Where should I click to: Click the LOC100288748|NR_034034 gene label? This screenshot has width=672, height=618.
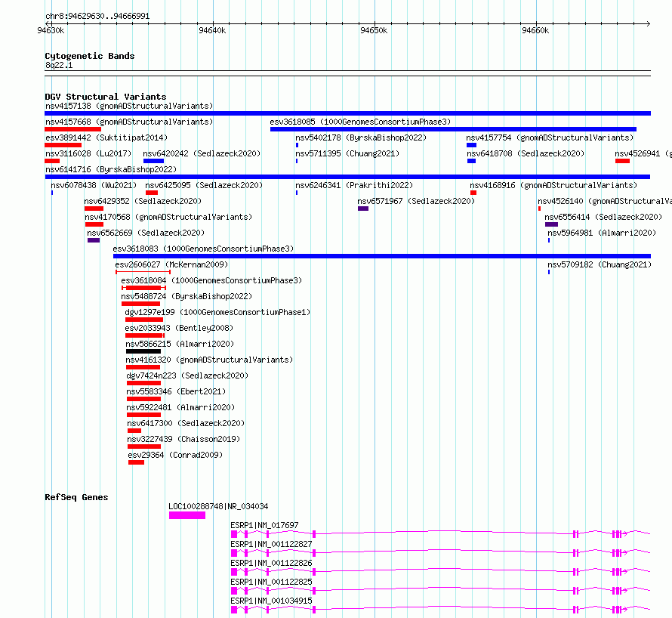tap(218, 506)
